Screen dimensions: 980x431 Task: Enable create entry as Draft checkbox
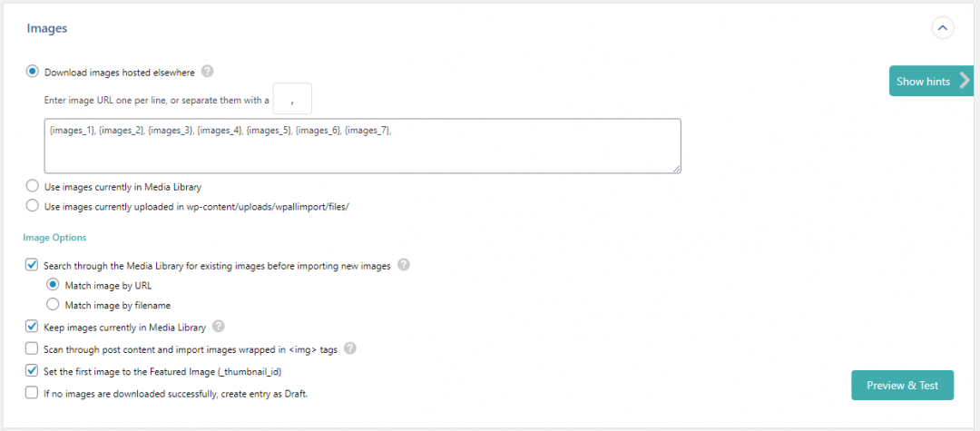(x=33, y=393)
